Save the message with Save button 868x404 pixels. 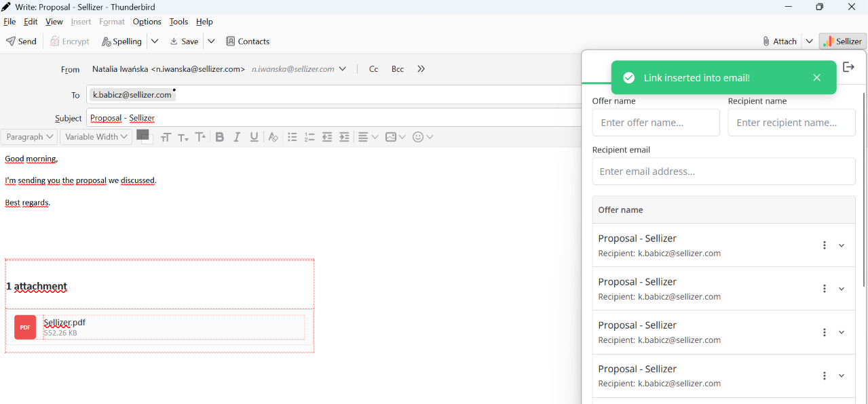pyautogui.click(x=184, y=41)
